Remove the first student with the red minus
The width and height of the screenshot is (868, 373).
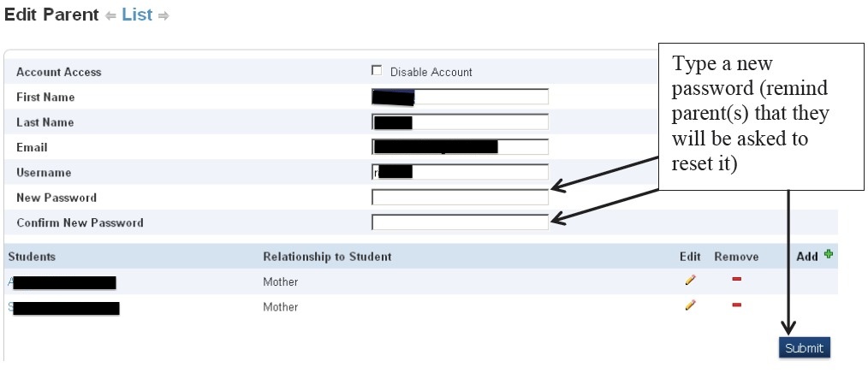tap(736, 280)
